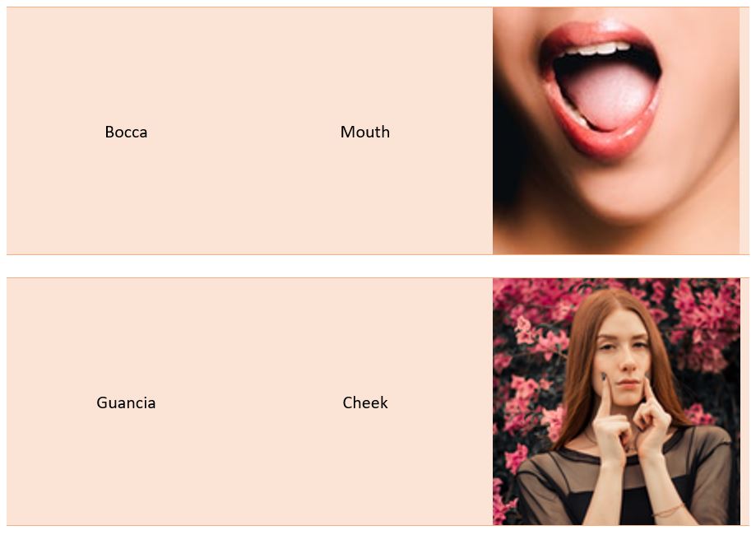The image size is (756, 535).
Task: Click empty space between Guancia and Cheek
Action: (x=248, y=402)
